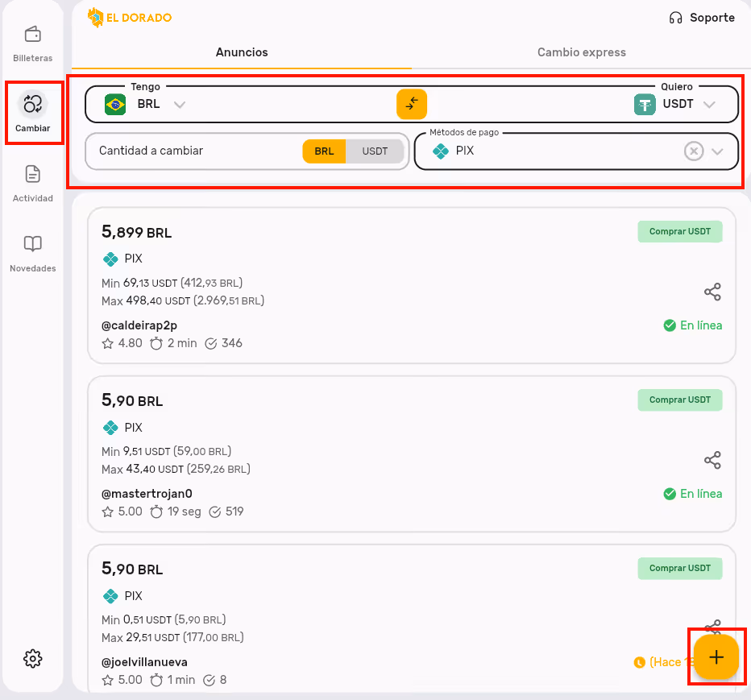
Task: Open @caldeirap2p profile
Action: tap(139, 325)
